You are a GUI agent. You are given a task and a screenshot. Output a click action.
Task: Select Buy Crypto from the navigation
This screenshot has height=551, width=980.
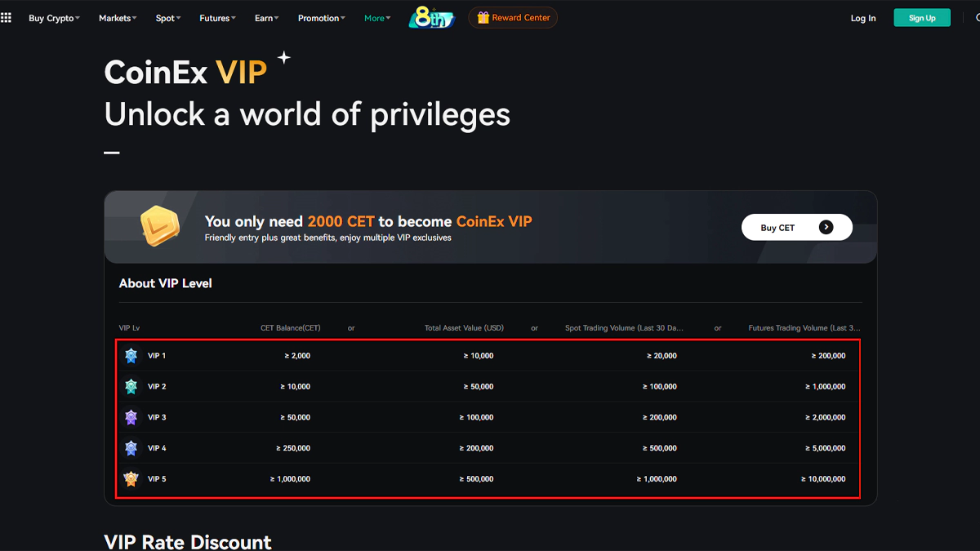click(54, 17)
